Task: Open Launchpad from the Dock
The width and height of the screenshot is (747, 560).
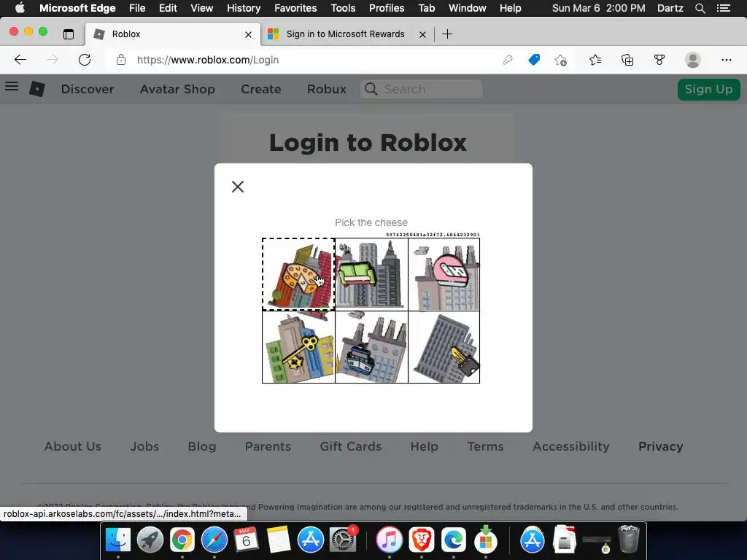Action: tap(150, 540)
